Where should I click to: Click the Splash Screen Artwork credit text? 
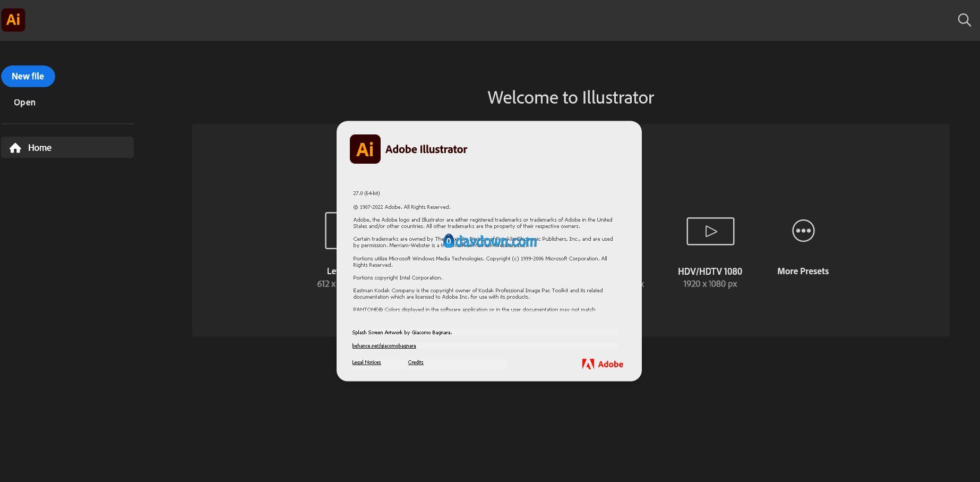pos(402,333)
